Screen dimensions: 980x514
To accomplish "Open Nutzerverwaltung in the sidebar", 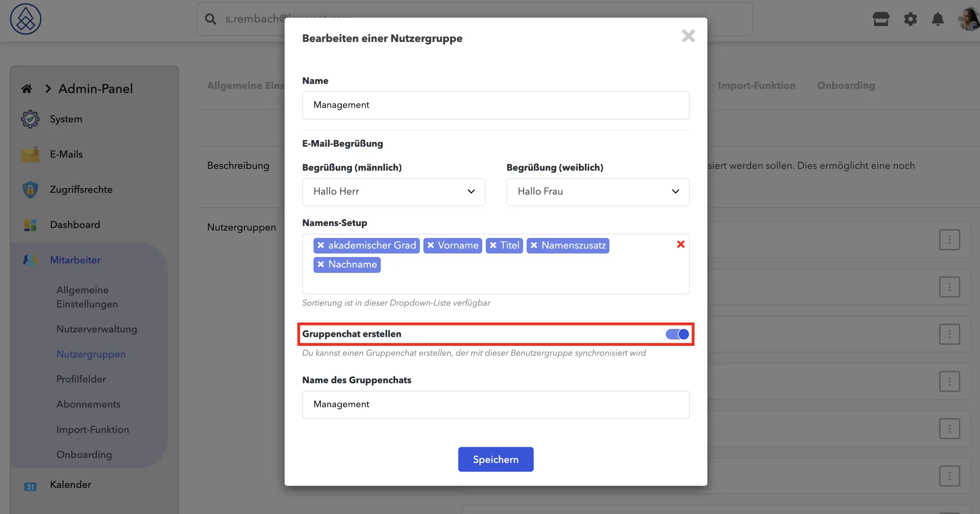I will pos(97,329).
